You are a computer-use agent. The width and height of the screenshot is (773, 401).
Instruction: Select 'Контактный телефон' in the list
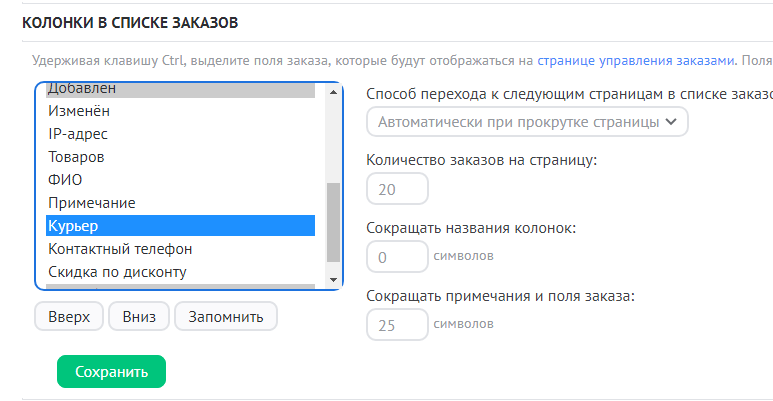[x=120, y=249]
